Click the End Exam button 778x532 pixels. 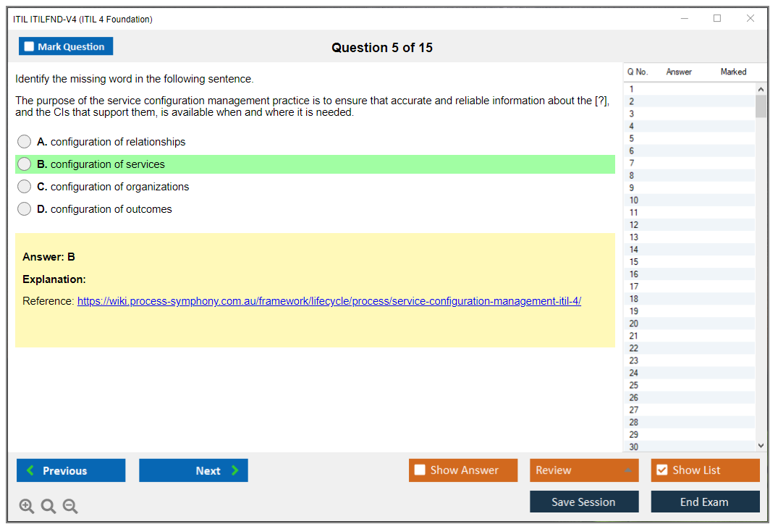pos(705,502)
